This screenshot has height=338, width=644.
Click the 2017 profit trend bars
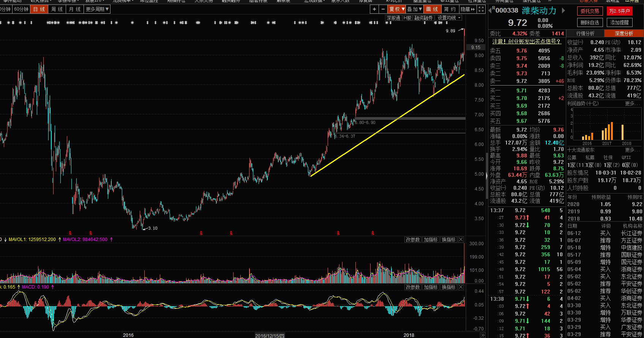pos(607,131)
